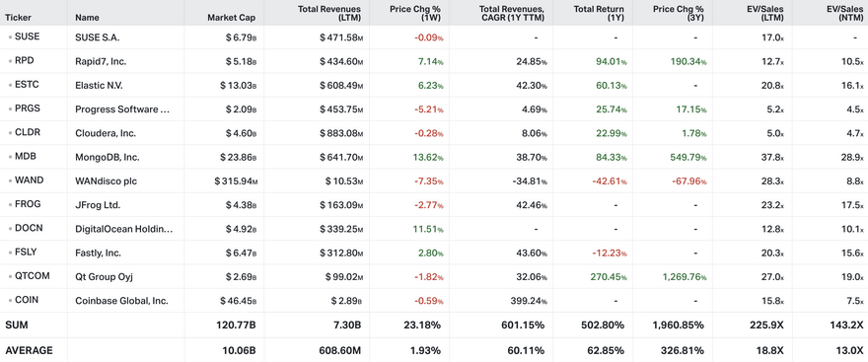
Task: Click WANdisco revenue CAGR -34.81%
Action: point(531,181)
